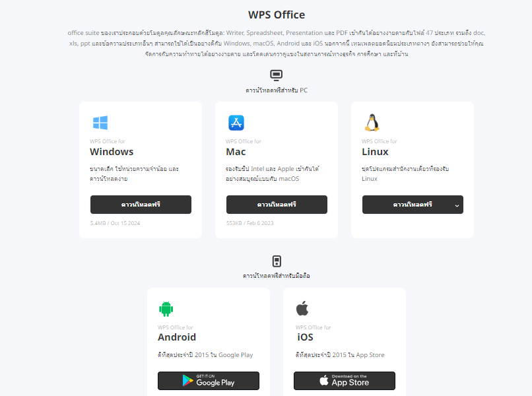Image resolution: width=532 pixels, height=396 pixels.
Task: Click the WPS Office page title
Action: click(277, 15)
